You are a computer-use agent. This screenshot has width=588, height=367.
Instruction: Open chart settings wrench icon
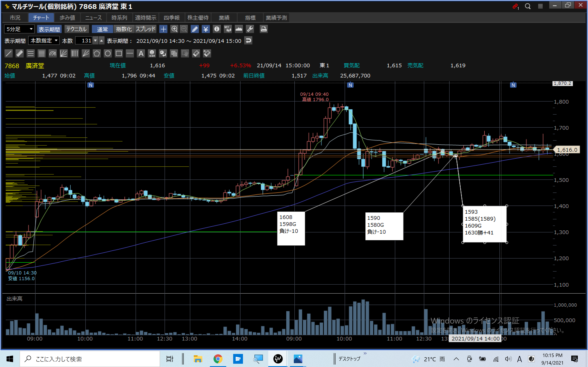tap(250, 29)
